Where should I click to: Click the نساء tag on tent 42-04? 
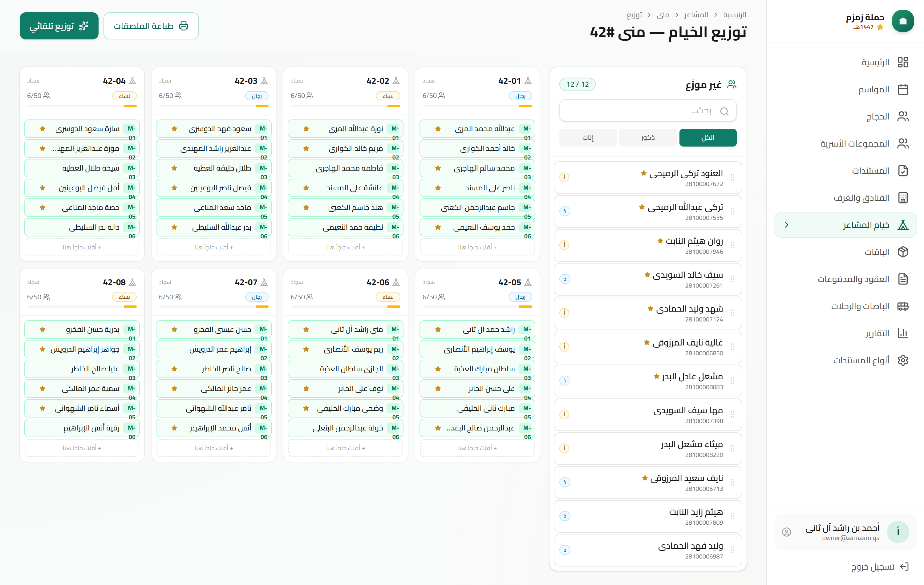(124, 96)
